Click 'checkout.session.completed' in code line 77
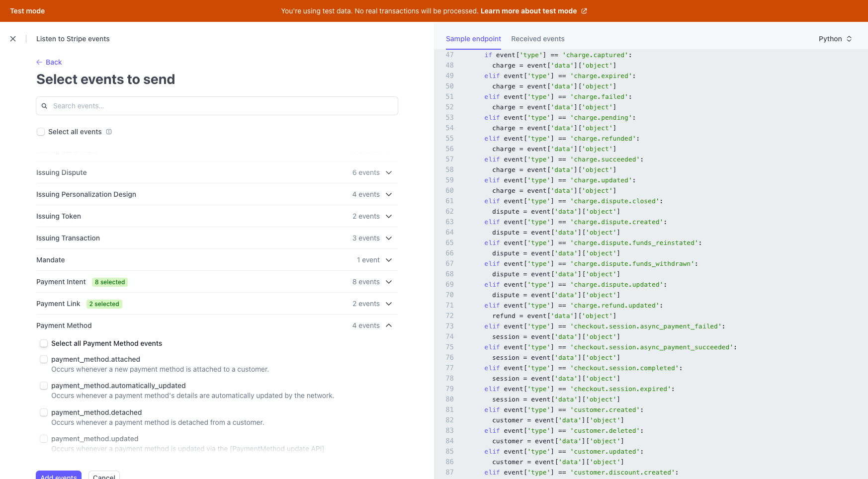Image resolution: width=868 pixels, height=479 pixels. 624,368
